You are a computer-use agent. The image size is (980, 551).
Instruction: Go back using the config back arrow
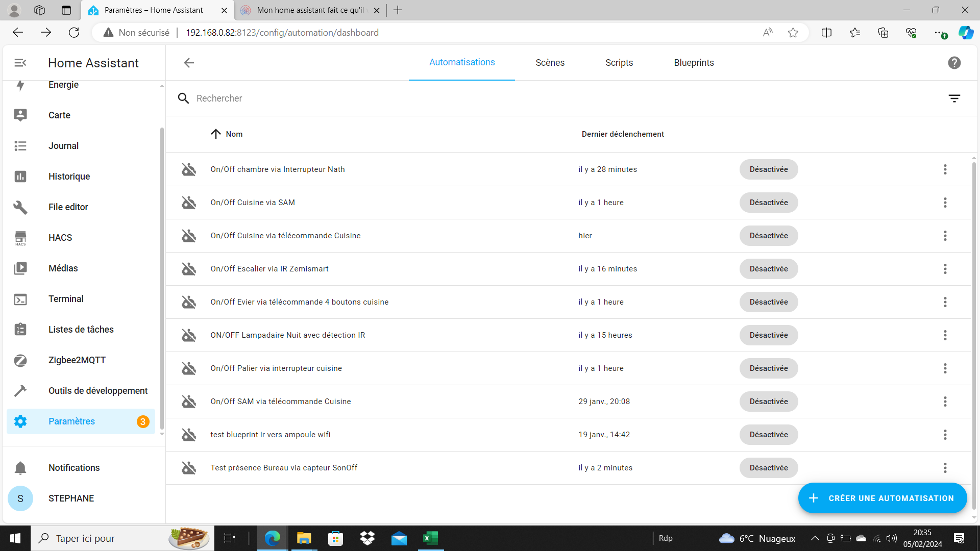point(189,63)
